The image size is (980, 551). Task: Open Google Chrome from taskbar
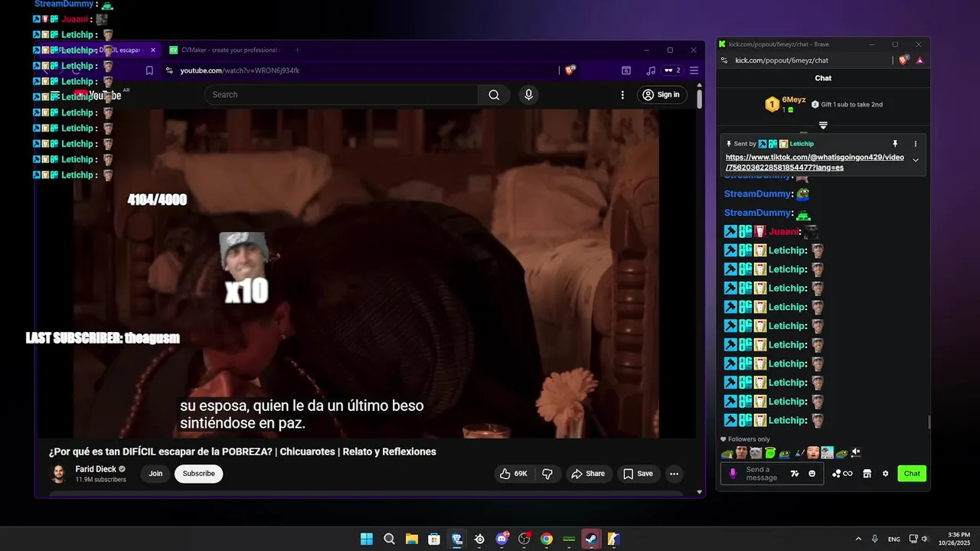[x=547, y=539]
